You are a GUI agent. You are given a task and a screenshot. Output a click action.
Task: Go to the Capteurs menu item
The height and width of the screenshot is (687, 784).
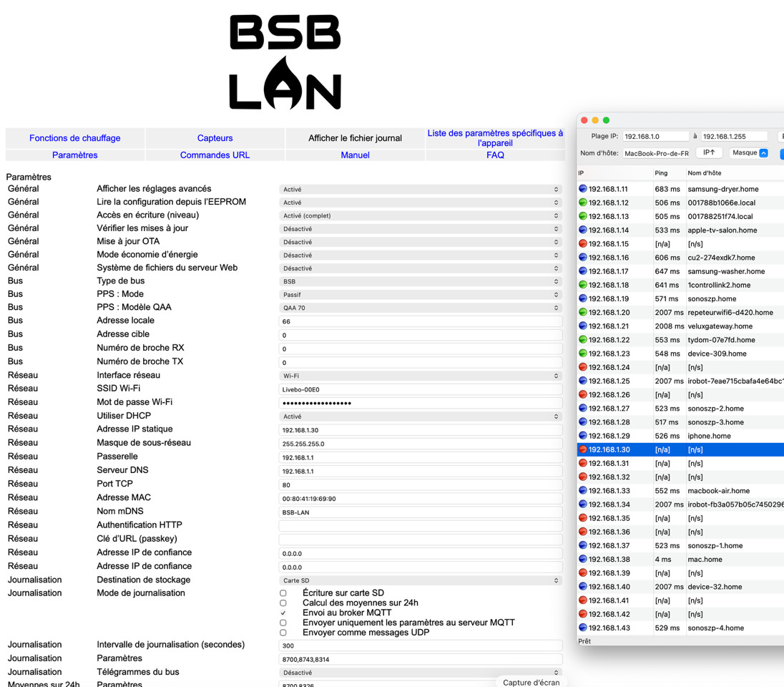tap(215, 138)
